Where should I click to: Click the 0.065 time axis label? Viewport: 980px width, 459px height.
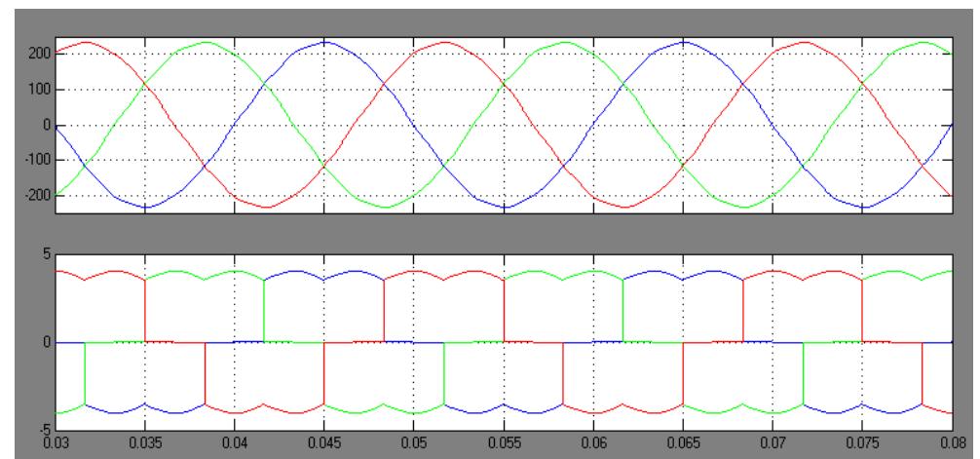(683, 442)
